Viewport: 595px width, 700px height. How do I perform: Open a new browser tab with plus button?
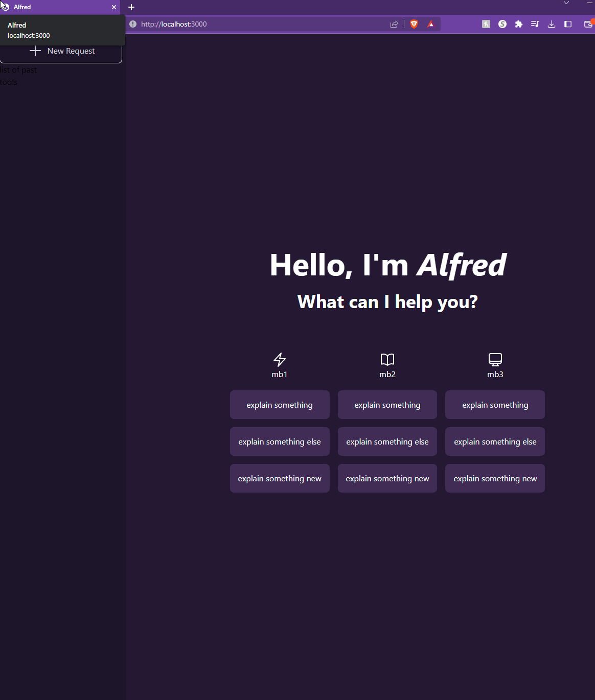[131, 7]
